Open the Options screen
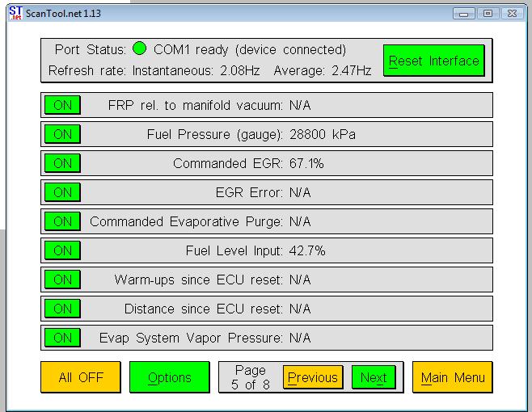The image size is (532, 412). tap(169, 377)
